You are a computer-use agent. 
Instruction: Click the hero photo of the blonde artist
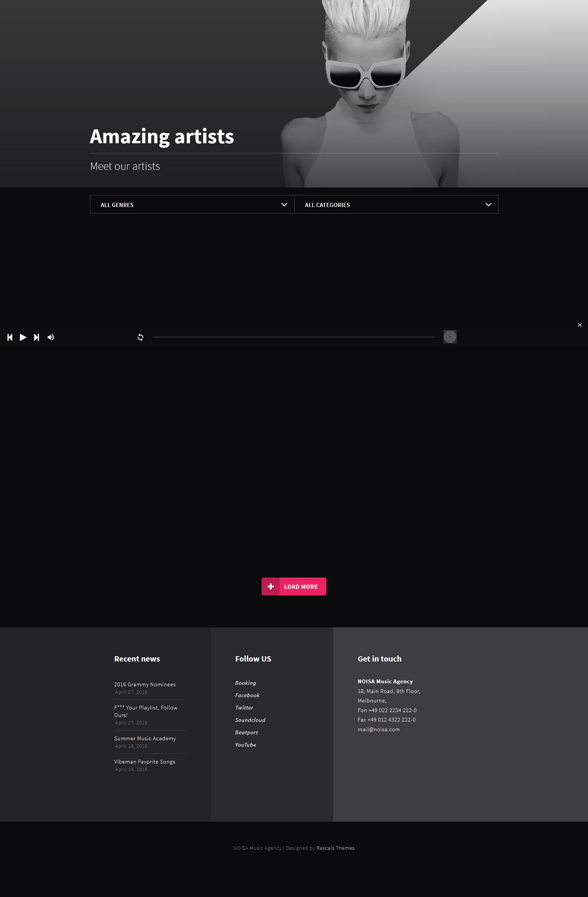369,94
